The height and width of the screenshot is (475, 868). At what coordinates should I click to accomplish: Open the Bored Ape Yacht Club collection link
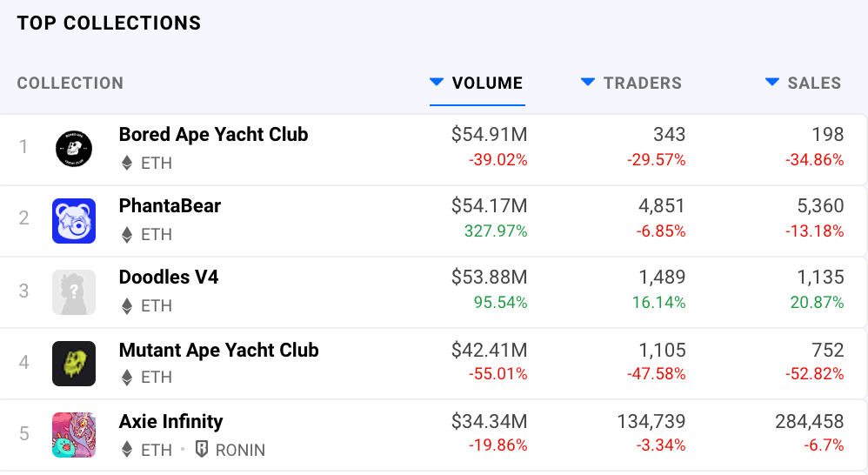pos(213,135)
